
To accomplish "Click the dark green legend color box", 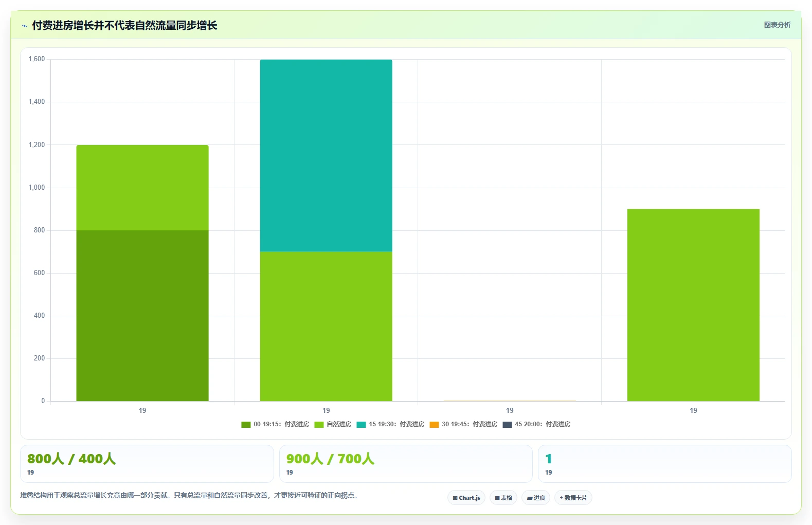I will [x=246, y=425].
